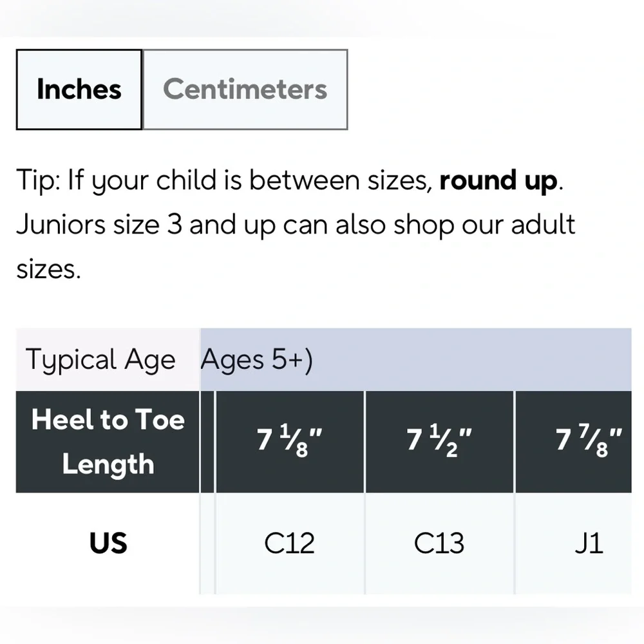
Task: Click the word sizes. ending the tip
Action: (48, 270)
